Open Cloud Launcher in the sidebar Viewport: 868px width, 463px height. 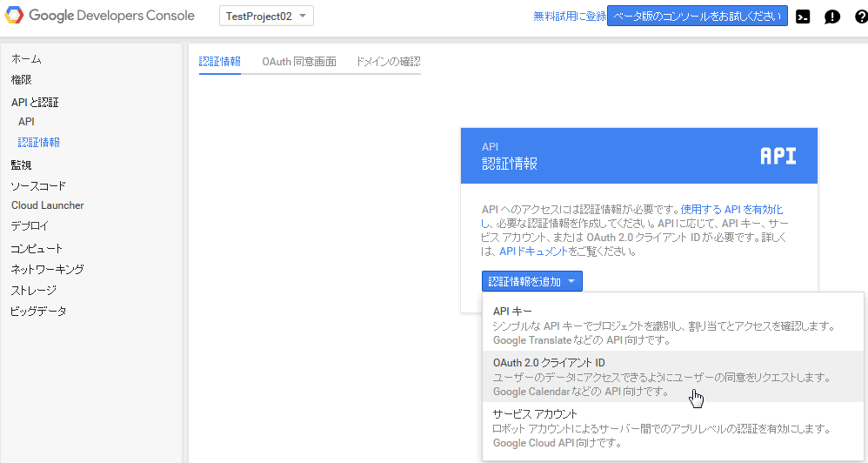[48, 205]
